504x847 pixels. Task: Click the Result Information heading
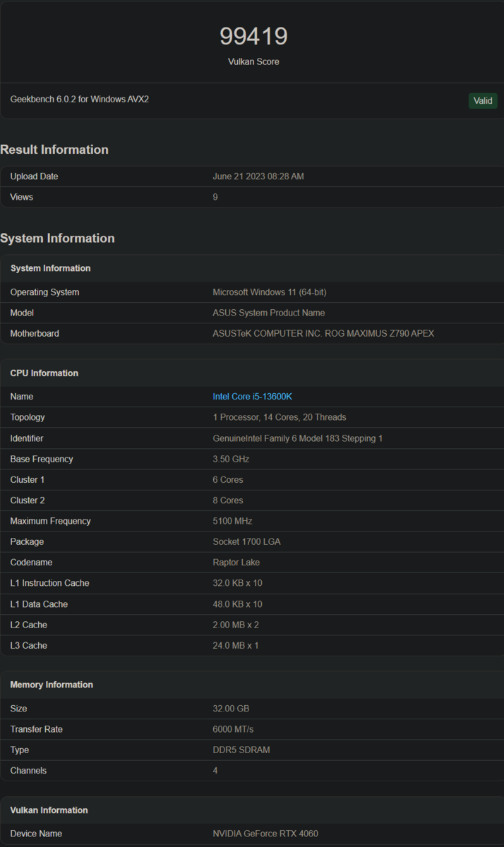tap(54, 150)
